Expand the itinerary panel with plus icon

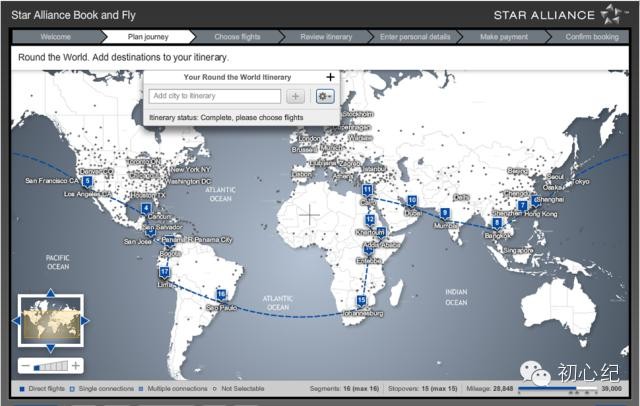click(x=330, y=77)
